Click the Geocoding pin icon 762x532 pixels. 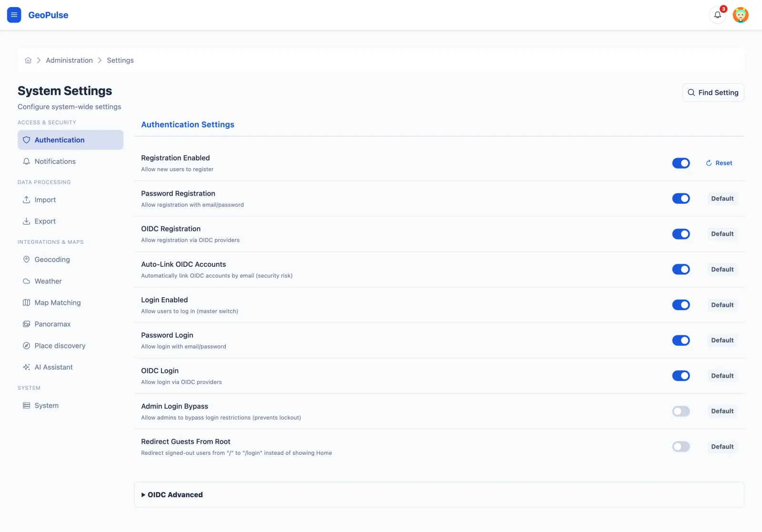[x=27, y=260]
